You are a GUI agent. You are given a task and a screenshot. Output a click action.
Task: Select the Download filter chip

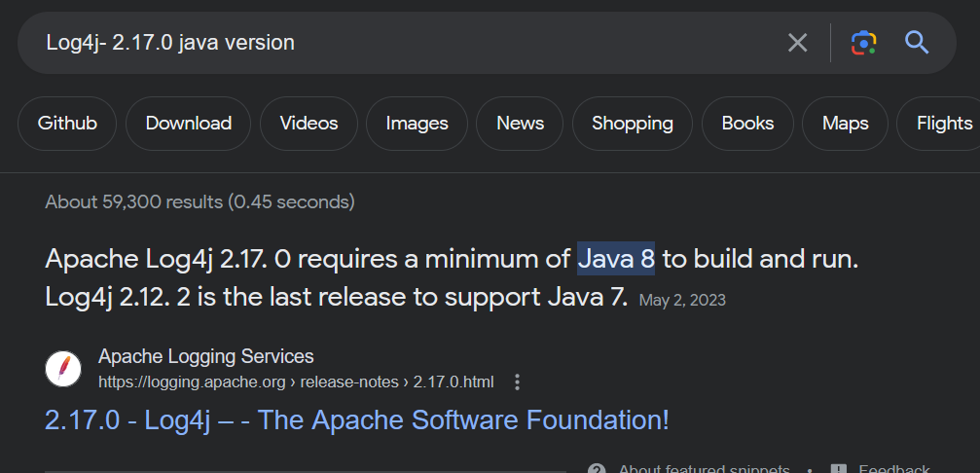click(x=188, y=124)
